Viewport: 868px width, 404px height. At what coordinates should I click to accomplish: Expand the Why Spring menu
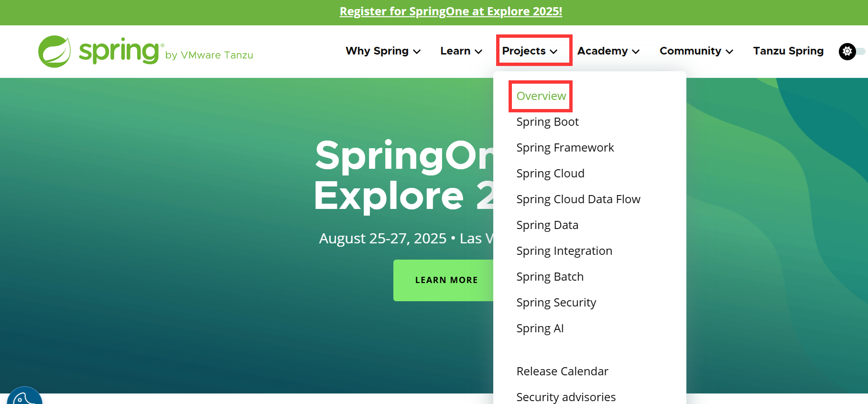(x=383, y=51)
